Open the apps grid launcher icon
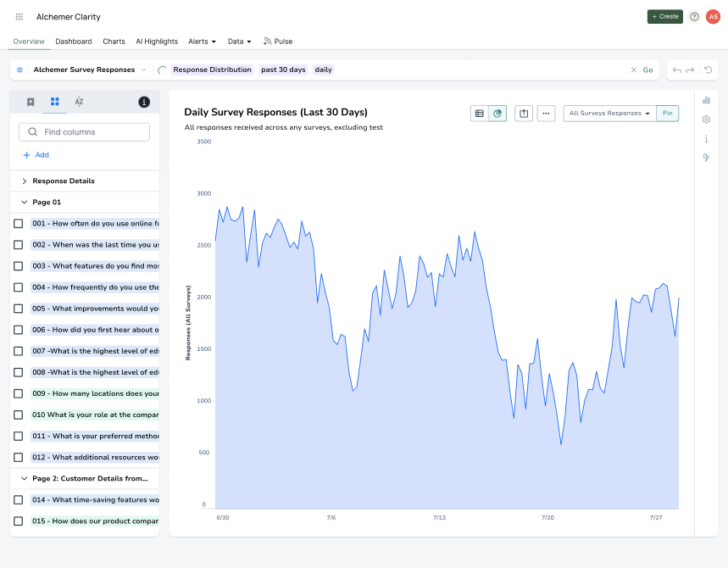 (19, 17)
